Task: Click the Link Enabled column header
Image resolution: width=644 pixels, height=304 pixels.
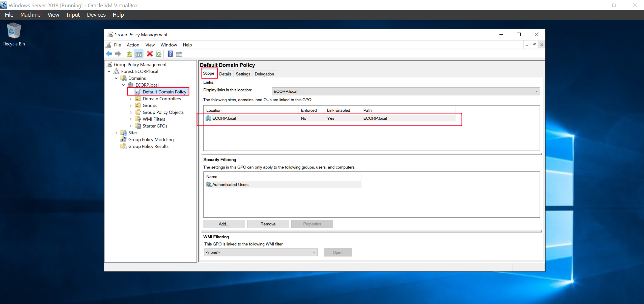Action: 343,110
